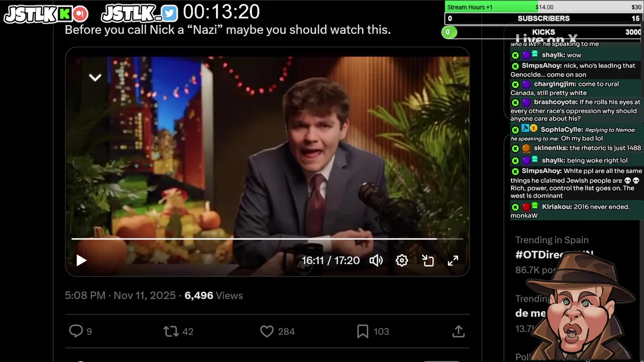Click the Trending in Spain heading

(552, 240)
